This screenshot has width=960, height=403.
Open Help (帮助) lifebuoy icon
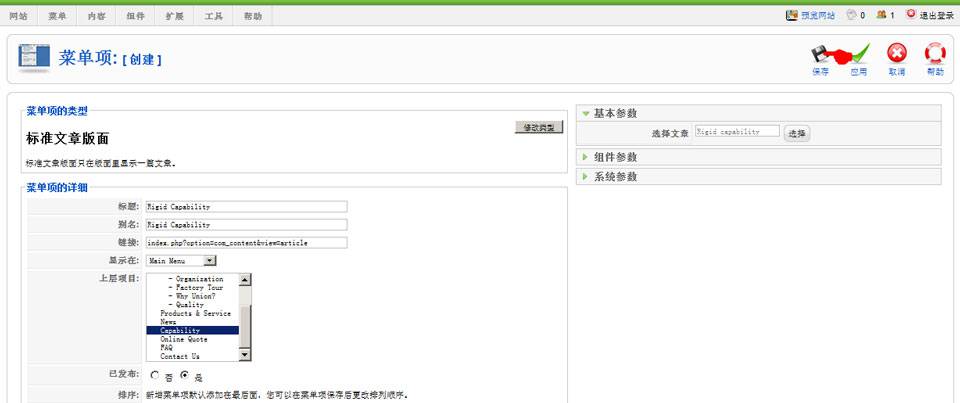click(x=935, y=54)
